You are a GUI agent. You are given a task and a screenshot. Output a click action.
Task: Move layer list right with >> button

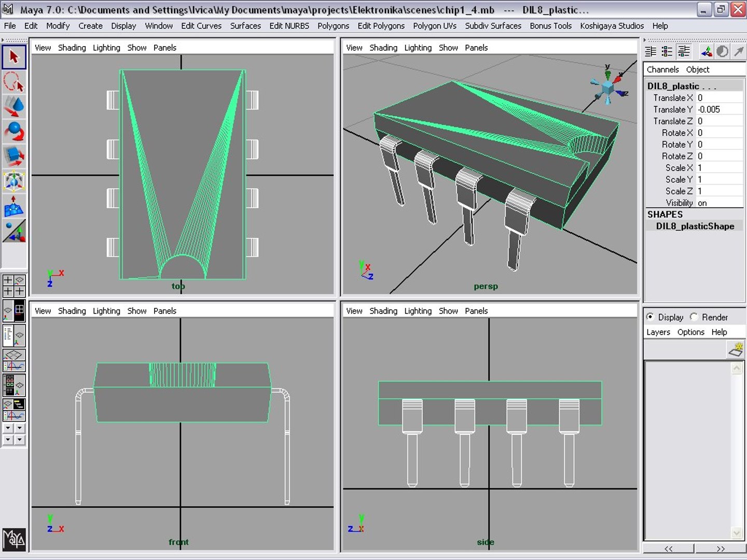(721, 549)
